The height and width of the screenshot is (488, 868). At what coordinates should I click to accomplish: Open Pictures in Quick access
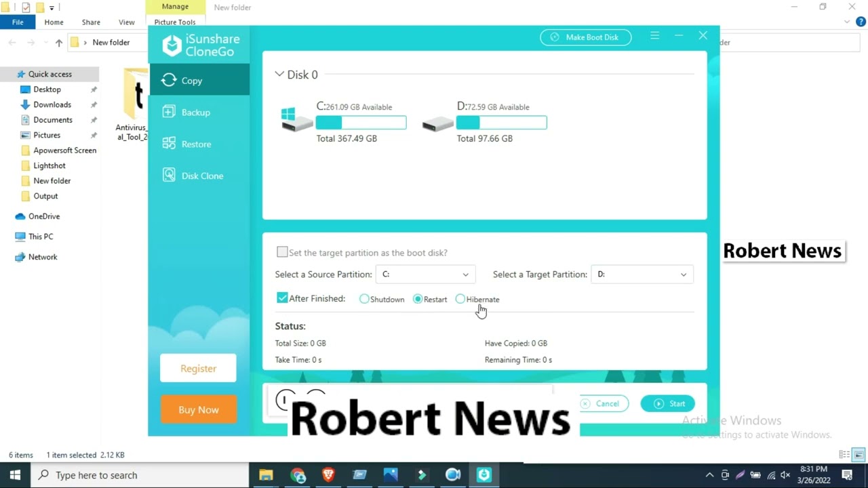[x=47, y=135]
